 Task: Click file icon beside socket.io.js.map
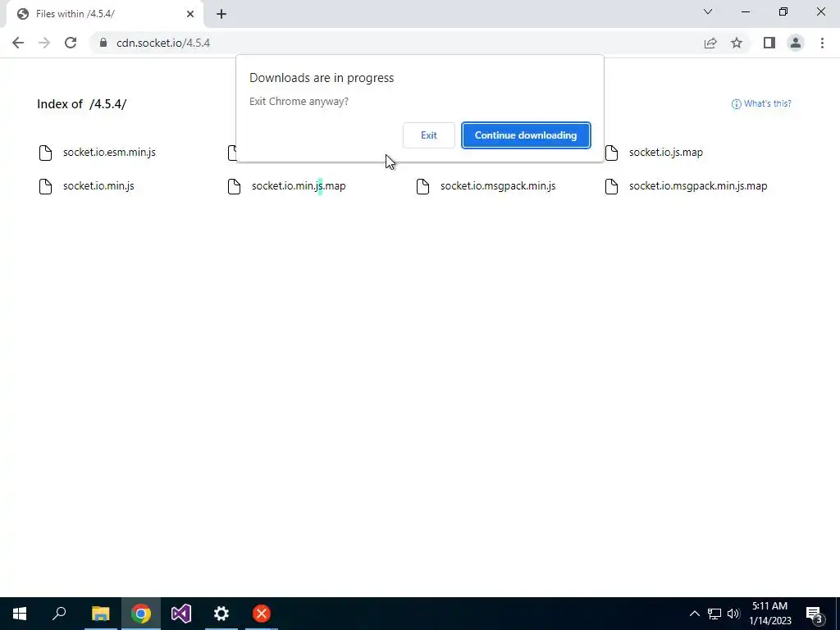[x=611, y=153]
